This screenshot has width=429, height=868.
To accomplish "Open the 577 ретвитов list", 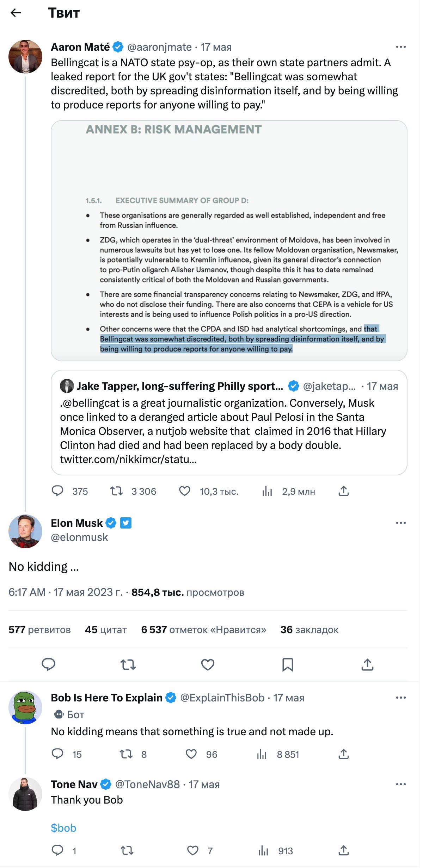I will [x=39, y=630].
